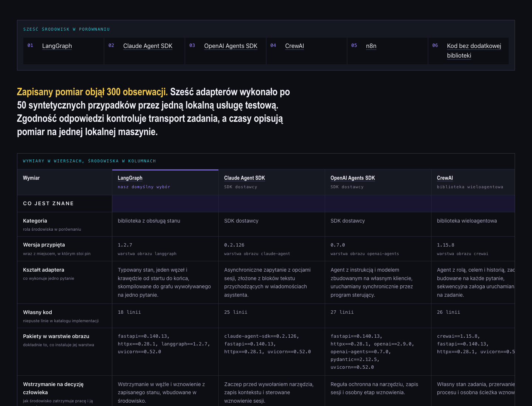Click the cell starting "Zaczep przed wywołaniem narzędzia"
Viewport: 532px width, 406px height.
[x=269, y=392]
